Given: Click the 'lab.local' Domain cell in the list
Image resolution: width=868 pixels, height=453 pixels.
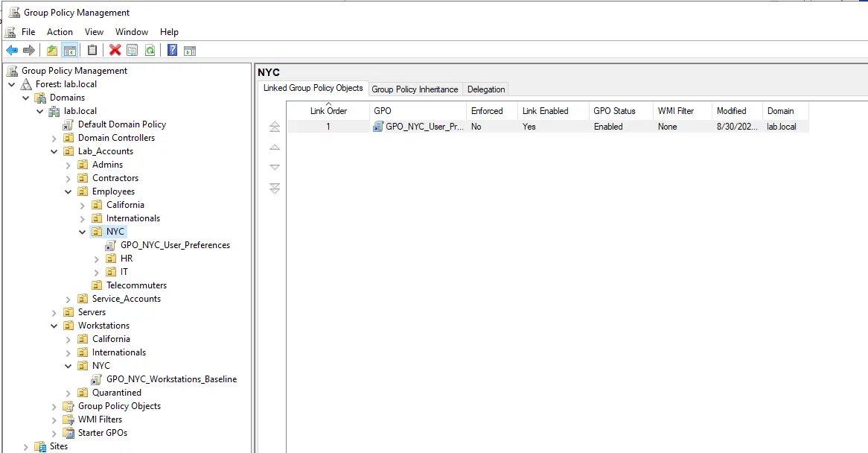Looking at the screenshot, I should [781, 127].
